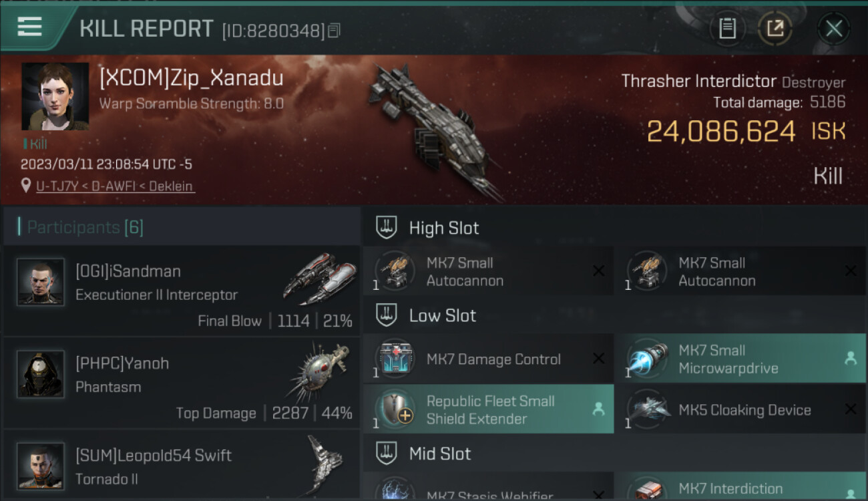Viewport: 868px width, 501px height.
Task: Open the hamburger menu
Action: [29, 27]
